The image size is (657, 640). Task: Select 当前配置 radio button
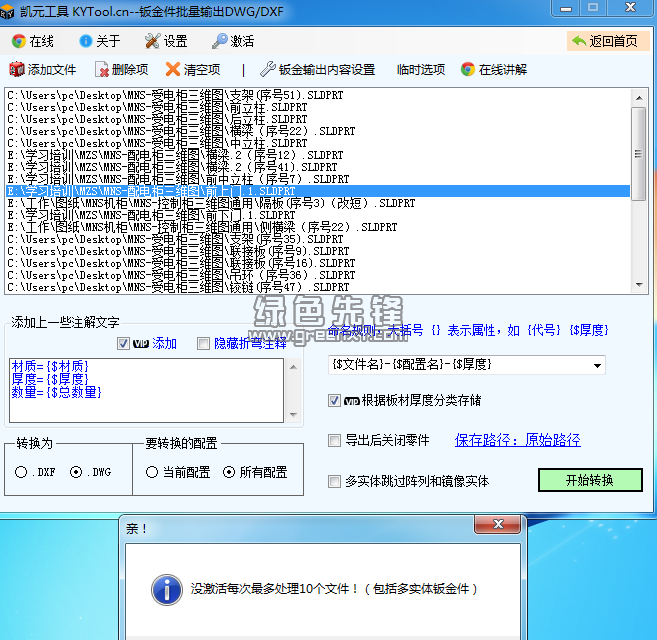point(152,472)
